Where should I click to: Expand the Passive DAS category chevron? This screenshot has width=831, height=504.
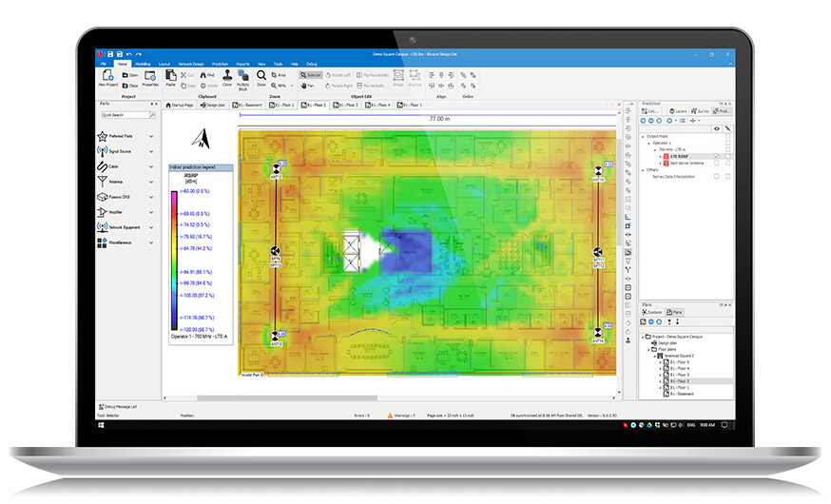(151, 197)
